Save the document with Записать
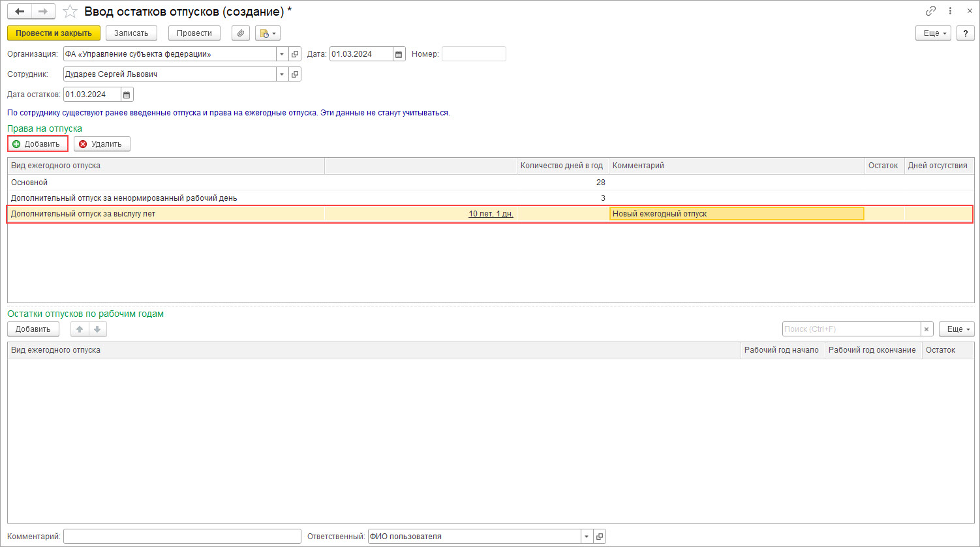Screen dimensions: 980x547 click(131, 33)
